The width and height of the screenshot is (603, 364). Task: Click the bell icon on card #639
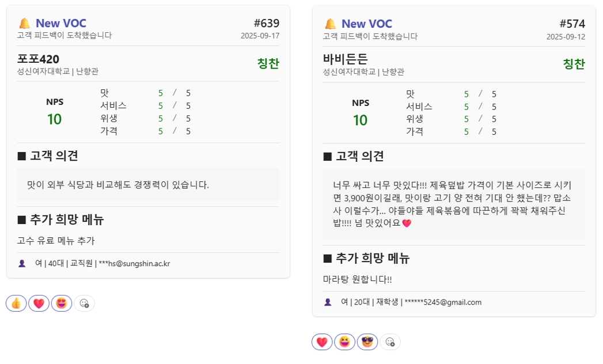click(x=24, y=24)
